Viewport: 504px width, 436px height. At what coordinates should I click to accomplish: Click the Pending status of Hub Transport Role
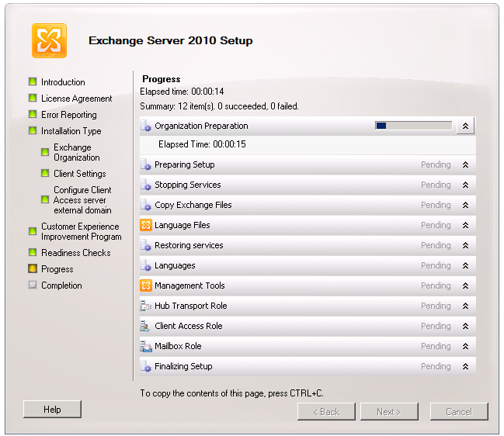pos(436,306)
